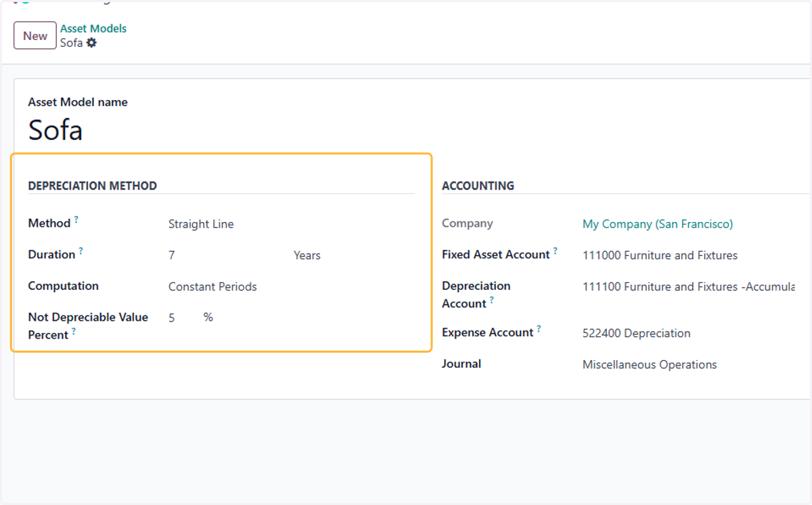Click the help icon next to Fixed Asset Account
Image resolution: width=812 pixels, height=505 pixels.
[x=556, y=250]
